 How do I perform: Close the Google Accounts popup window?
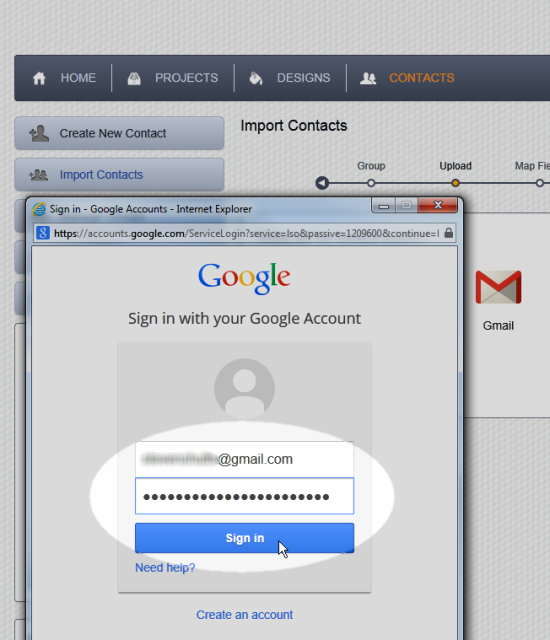(438, 205)
